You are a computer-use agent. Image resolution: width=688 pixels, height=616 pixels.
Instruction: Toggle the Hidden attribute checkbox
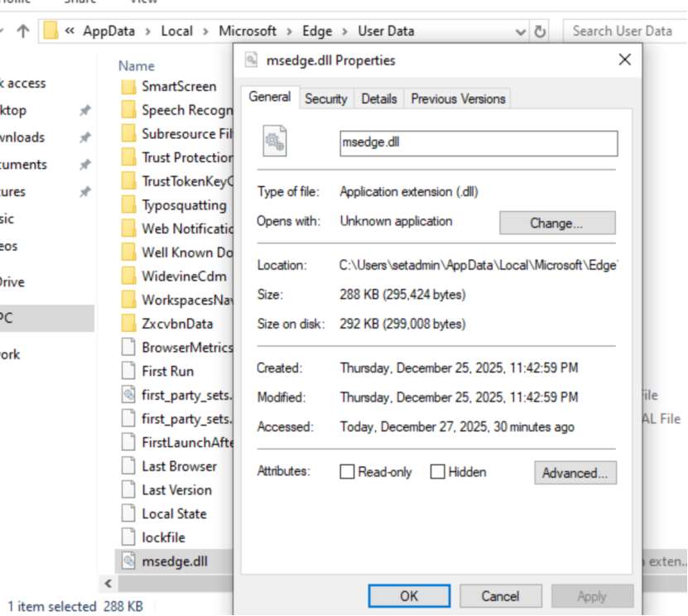tap(438, 472)
